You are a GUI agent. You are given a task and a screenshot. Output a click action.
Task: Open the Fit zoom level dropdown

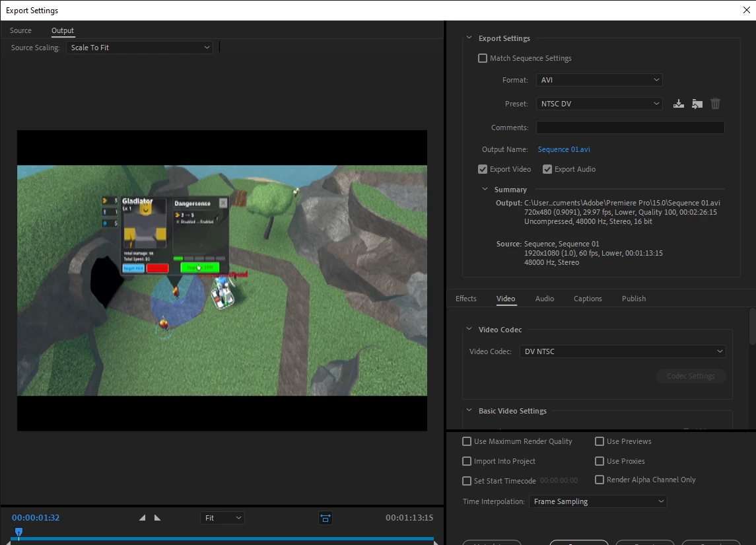[223, 518]
